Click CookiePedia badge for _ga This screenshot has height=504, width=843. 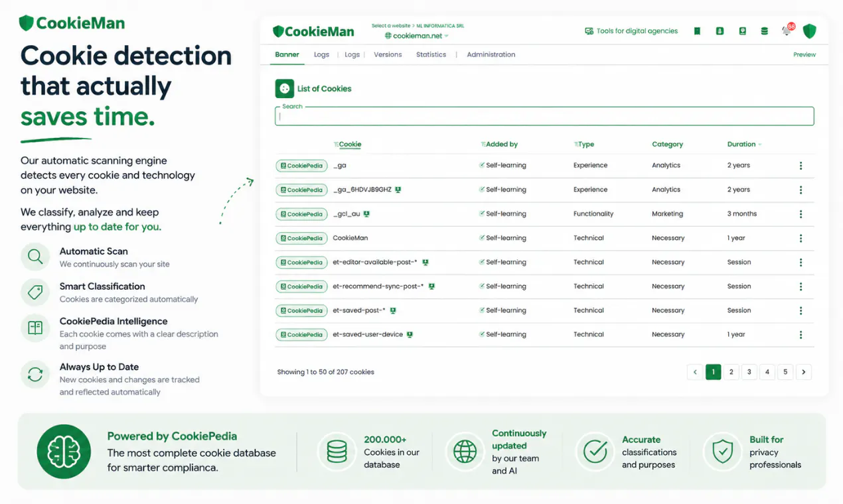pos(301,166)
